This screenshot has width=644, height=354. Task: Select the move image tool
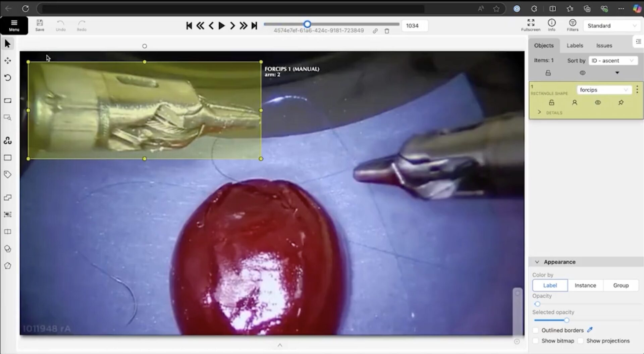tap(7, 61)
